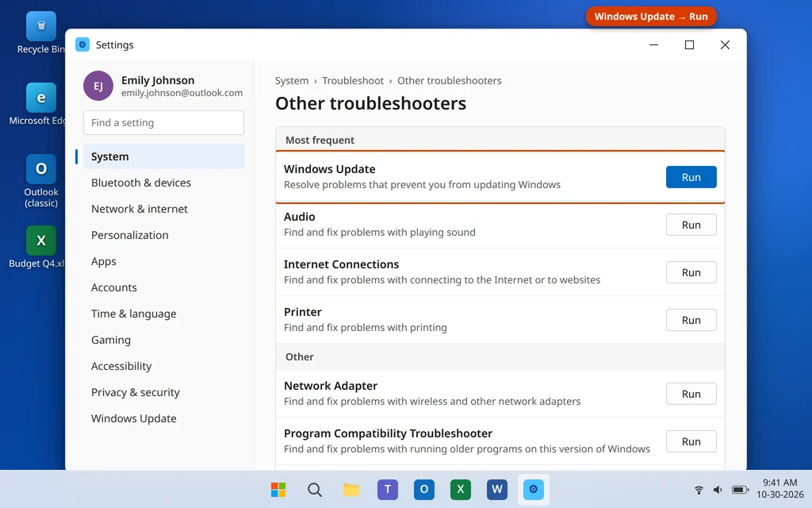Click the email emily.johnson@outlook.com

pos(182,93)
